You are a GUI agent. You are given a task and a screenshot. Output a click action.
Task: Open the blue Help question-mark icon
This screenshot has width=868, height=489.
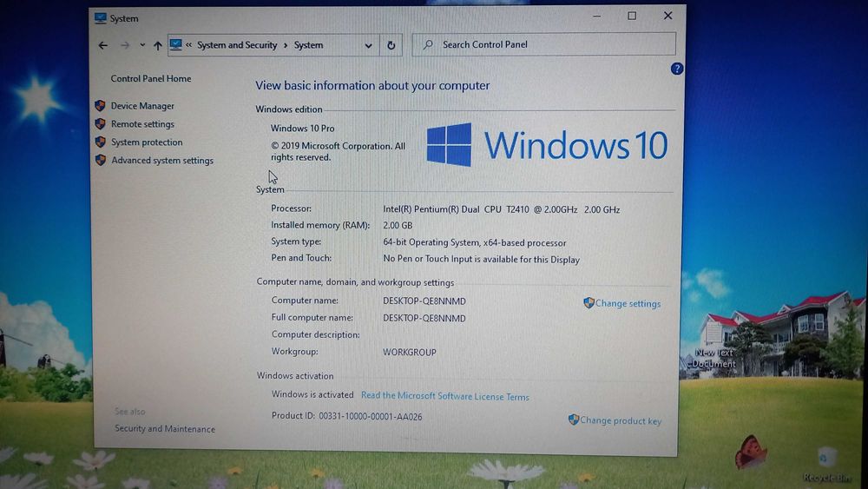point(676,69)
